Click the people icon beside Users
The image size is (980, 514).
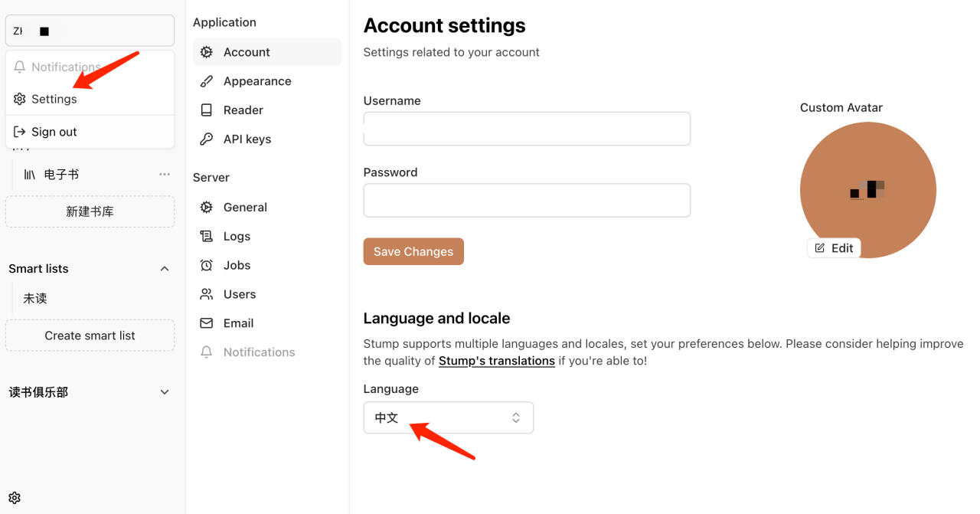click(x=207, y=294)
